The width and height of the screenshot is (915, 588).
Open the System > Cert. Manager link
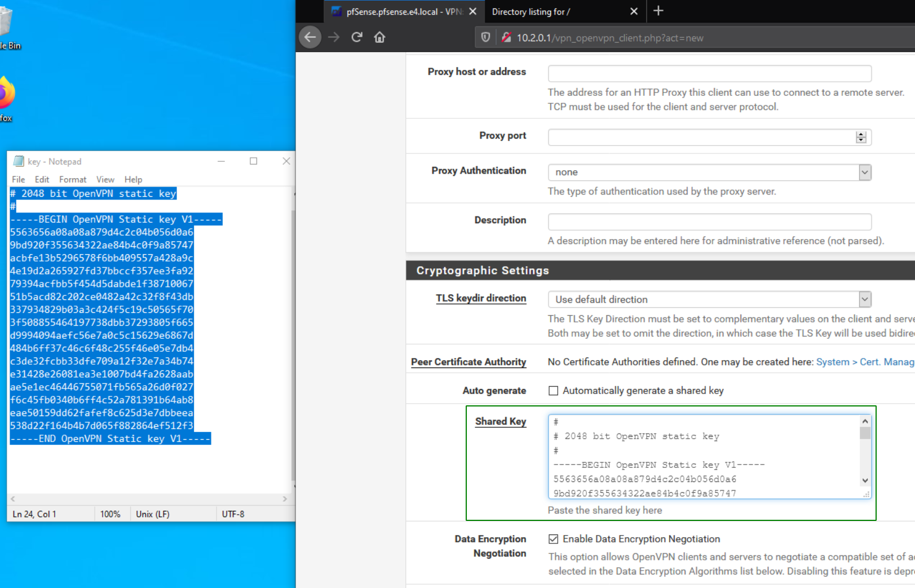click(x=865, y=362)
